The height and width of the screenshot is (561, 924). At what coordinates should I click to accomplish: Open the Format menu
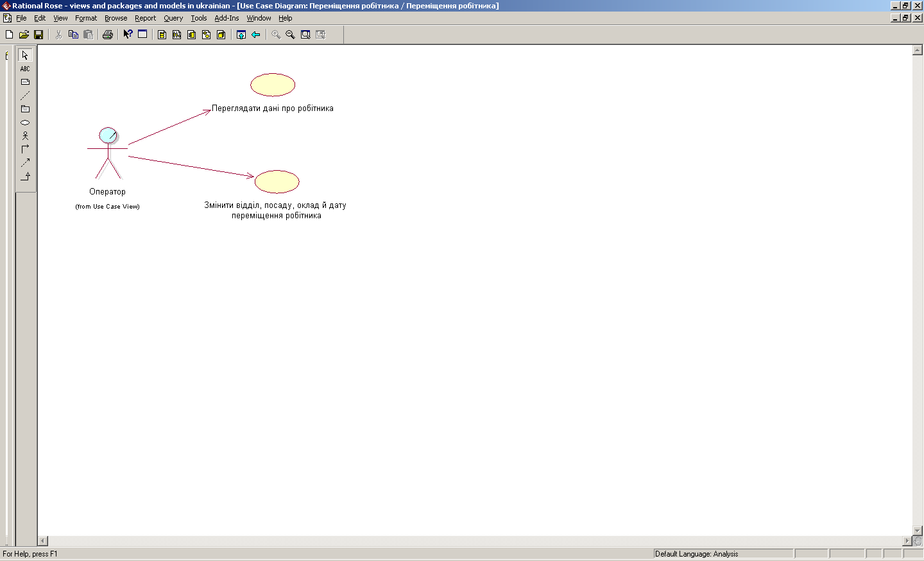[x=86, y=18]
